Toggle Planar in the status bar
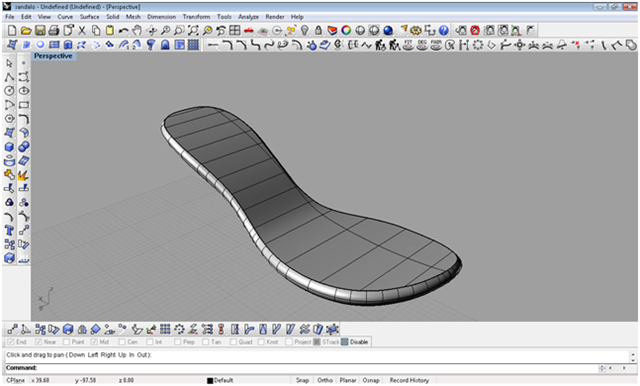This screenshot has height=386, width=640. point(348,380)
